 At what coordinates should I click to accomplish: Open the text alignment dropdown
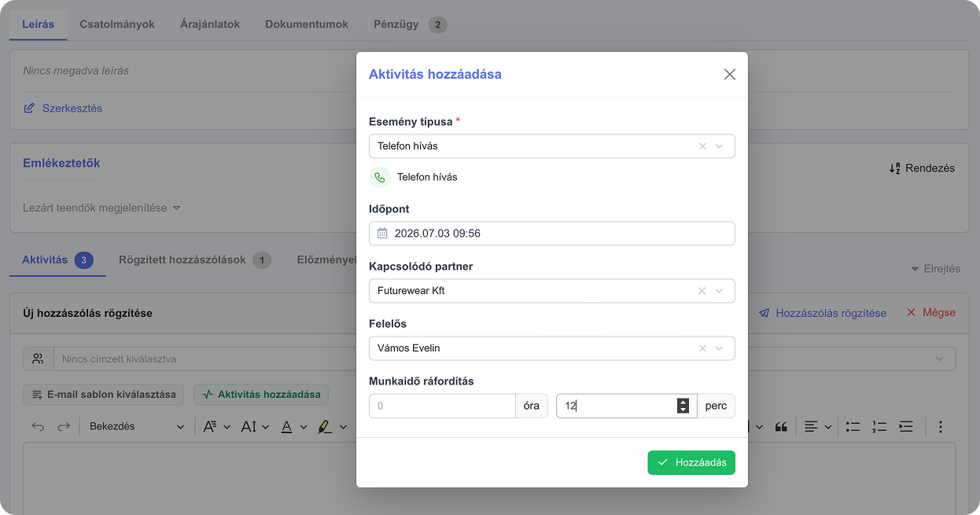[819, 427]
